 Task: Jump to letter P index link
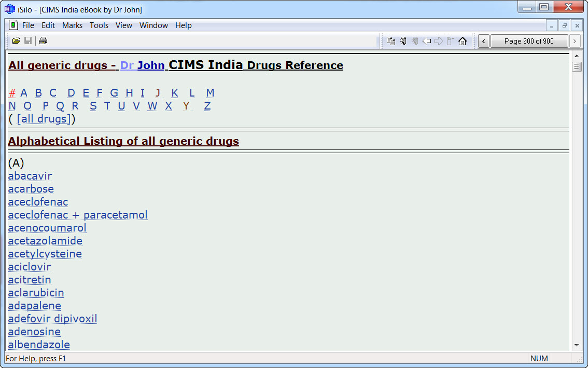46,106
